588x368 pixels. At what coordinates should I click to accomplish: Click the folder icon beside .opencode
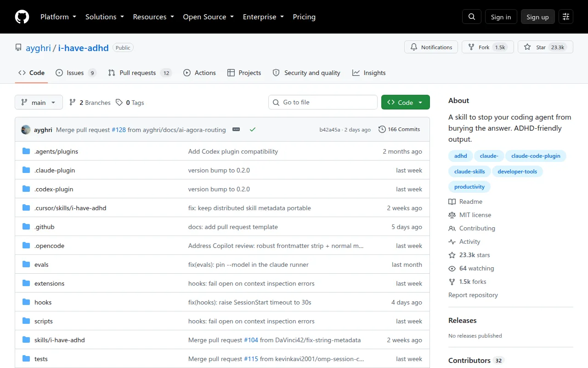tap(26, 246)
